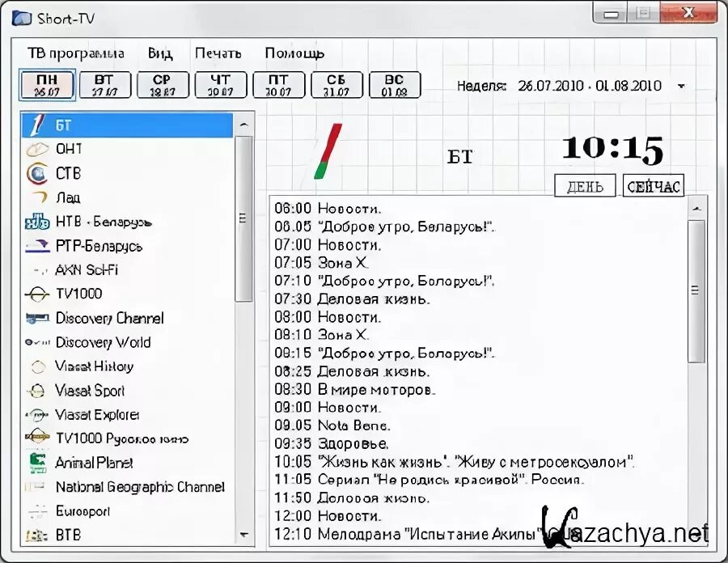Click channel list scrollbar up arrow
This screenshot has width=728, height=563.
(243, 125)
